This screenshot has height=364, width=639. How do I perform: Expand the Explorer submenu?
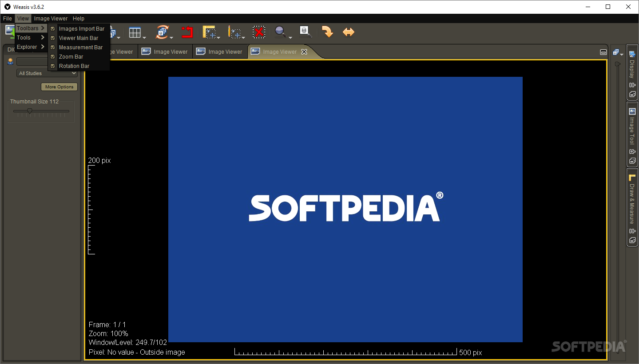(31, 47)
